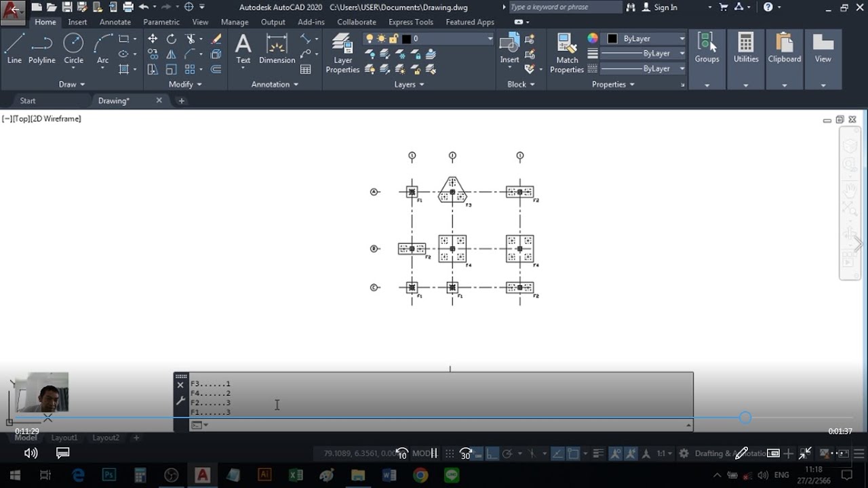Click the Move tool icon
The width and height of the screenshot is (868, 488).
click(x=153, y=39)
